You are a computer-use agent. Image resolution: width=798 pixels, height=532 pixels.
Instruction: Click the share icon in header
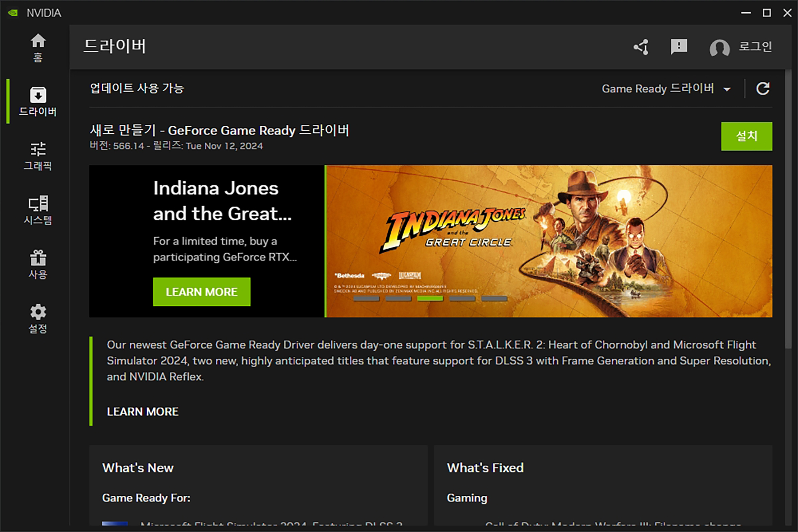pyautogui.click(x=641, y=47)
